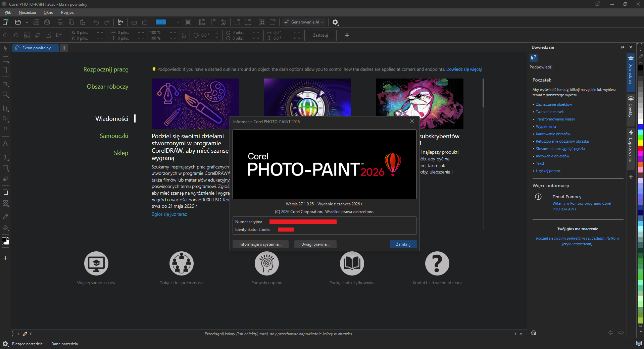This screenshot has height=349, width=644.
Task: Open the zoom level dropdown showing 100%
Action: 178,22
